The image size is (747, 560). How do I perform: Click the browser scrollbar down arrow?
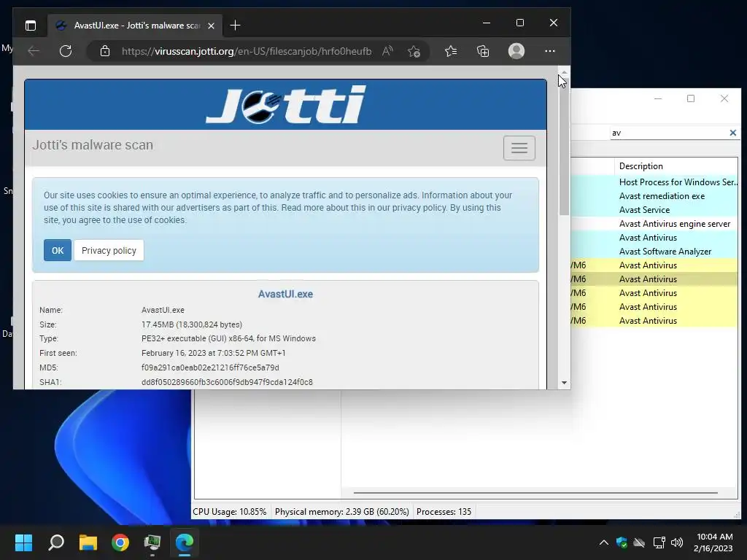pos(564,383)
